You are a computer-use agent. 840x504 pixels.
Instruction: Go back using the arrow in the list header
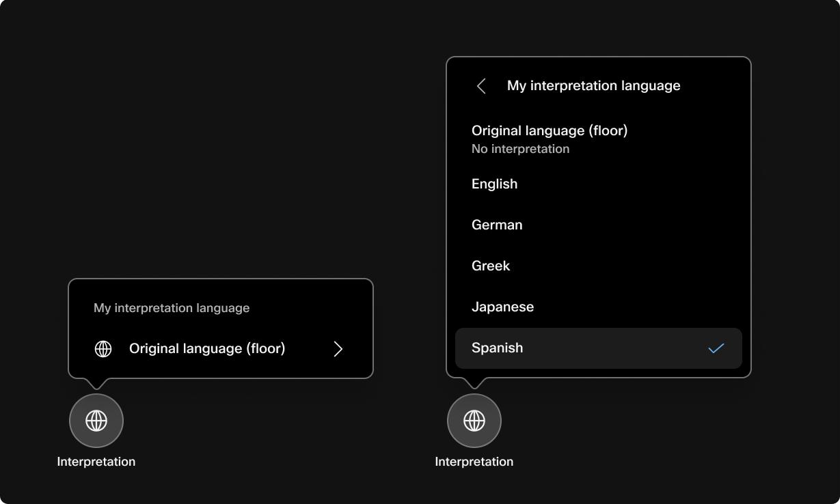[481, 86]
